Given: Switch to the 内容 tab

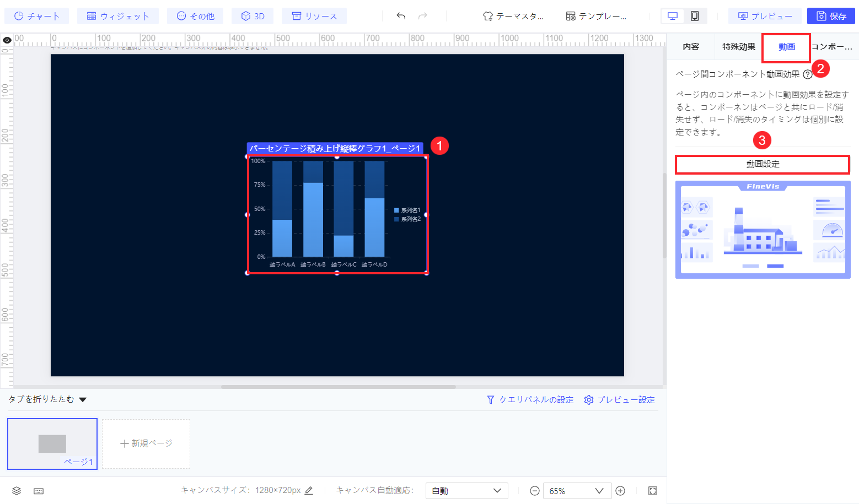Looking at the screenshot, I should point(691,47).
